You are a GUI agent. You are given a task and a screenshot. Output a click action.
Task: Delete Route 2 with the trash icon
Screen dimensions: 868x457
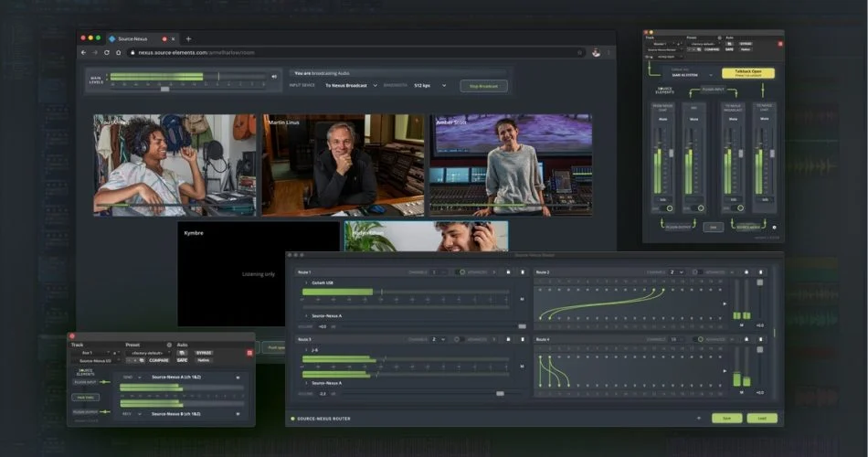point(760,272)
